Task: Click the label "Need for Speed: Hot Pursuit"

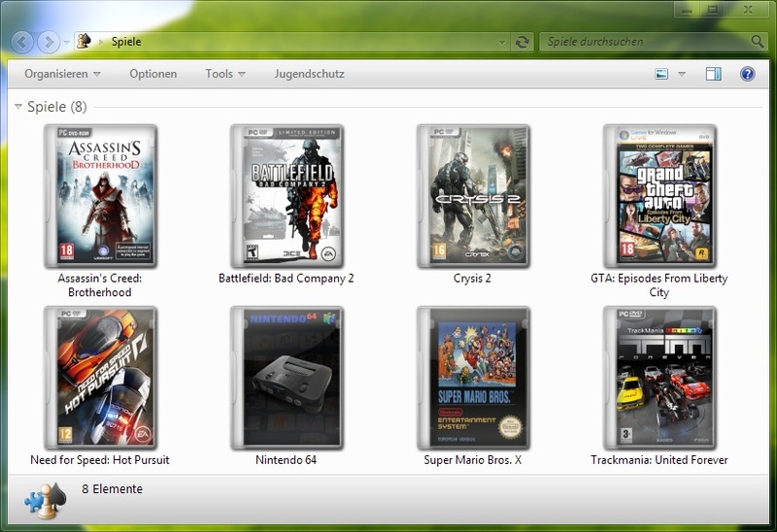Action: (x=100, y=460)
